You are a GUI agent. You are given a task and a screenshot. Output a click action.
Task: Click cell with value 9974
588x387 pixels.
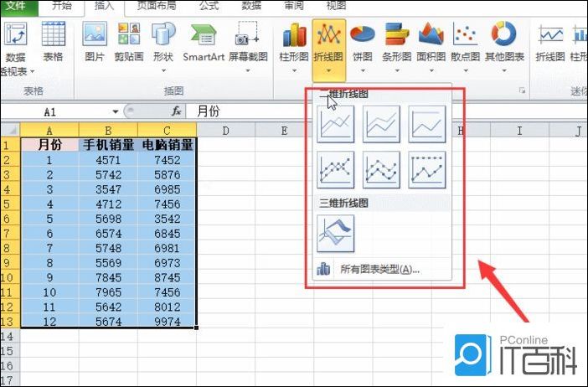168,322
